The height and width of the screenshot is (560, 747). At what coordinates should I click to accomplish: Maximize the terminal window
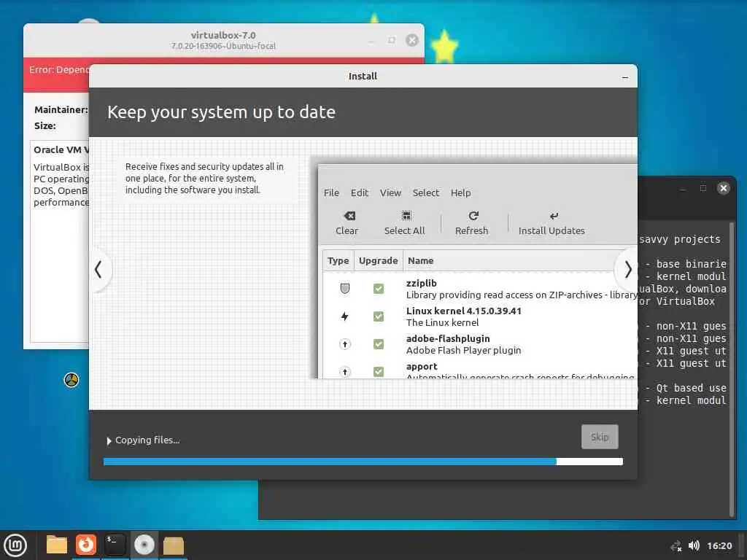[x=703, y=188]
